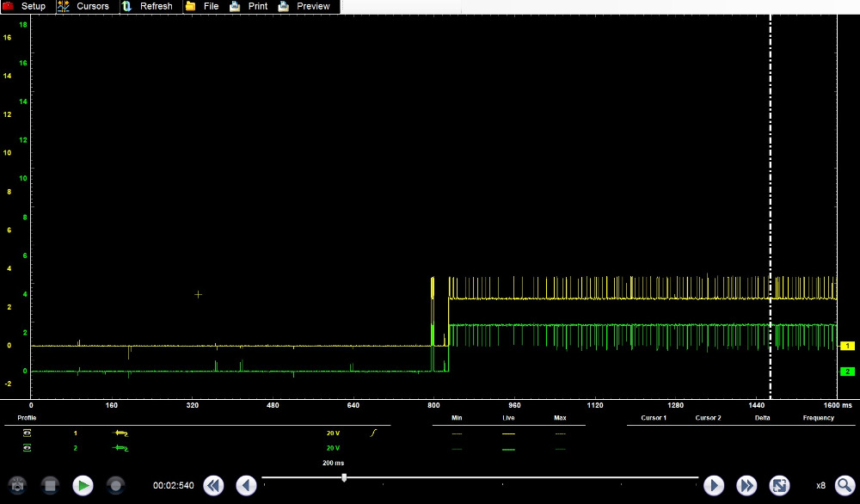This screenshot has width=860, height=504.
Task: Click the camera snapshot icon
Action: (x=17, y=485)
